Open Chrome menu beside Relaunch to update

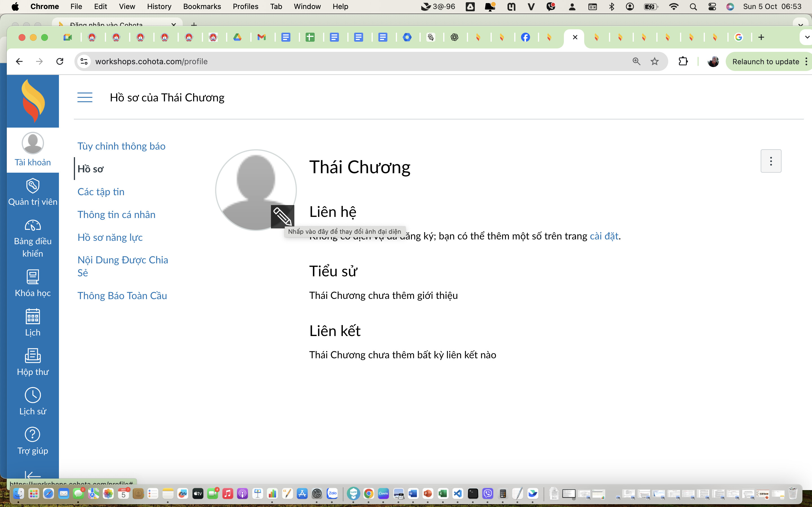[x=806, y=61]
